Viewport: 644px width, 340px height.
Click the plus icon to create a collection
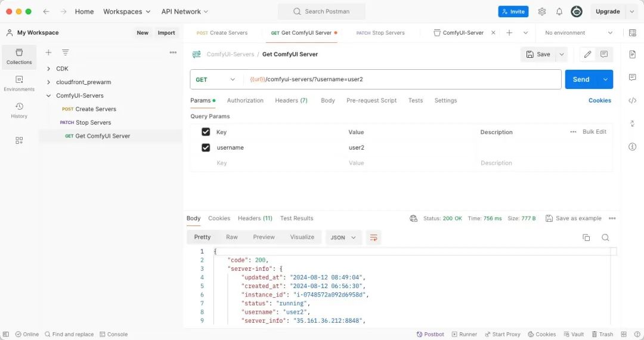click(48, 52)
